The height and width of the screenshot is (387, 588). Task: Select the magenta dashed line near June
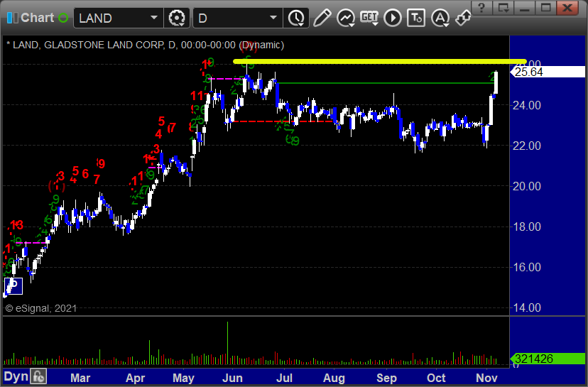pyautogui.click(x=225, y=79)
